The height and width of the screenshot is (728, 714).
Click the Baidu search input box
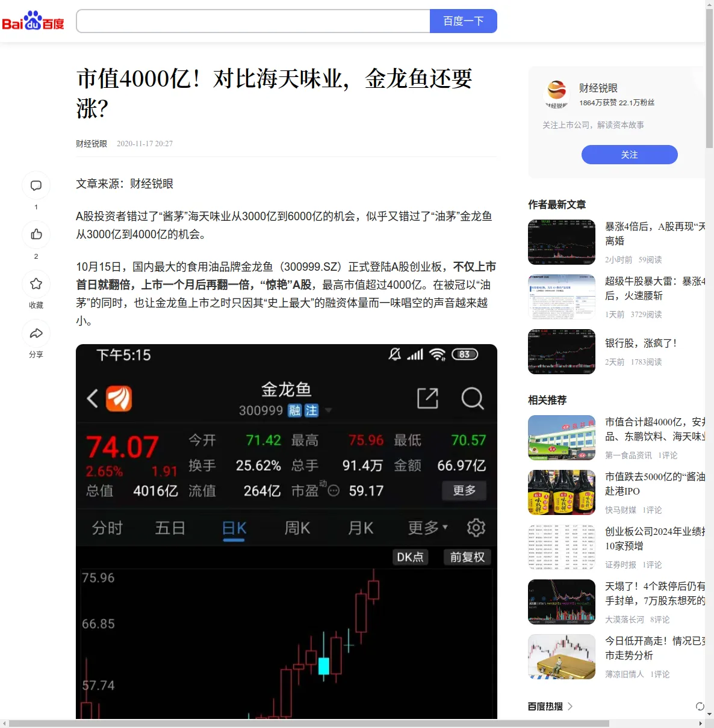click(x=253, y=21)
